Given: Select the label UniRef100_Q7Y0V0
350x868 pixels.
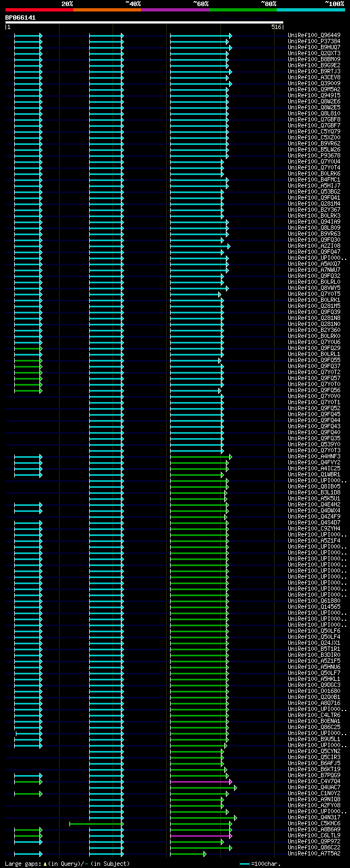Looking at the screenshot, I should click(314, 397).
